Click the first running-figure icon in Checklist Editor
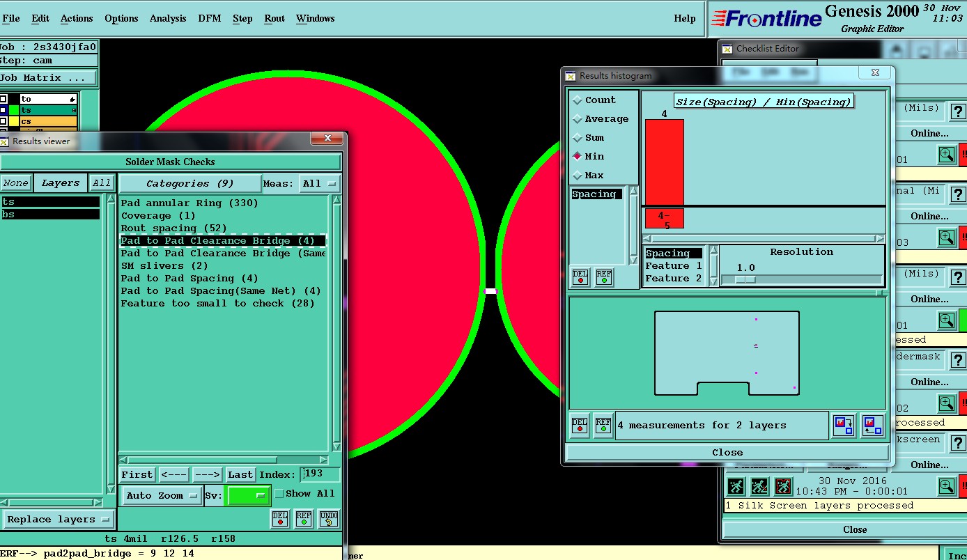Screen dimensions: 967x560 click(736, 486)
